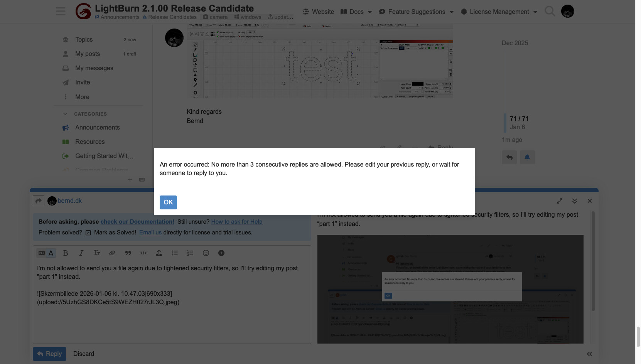Switch the composer to rich text mode
This screenshot has width=641, height=364.
[x=51, y=253]
